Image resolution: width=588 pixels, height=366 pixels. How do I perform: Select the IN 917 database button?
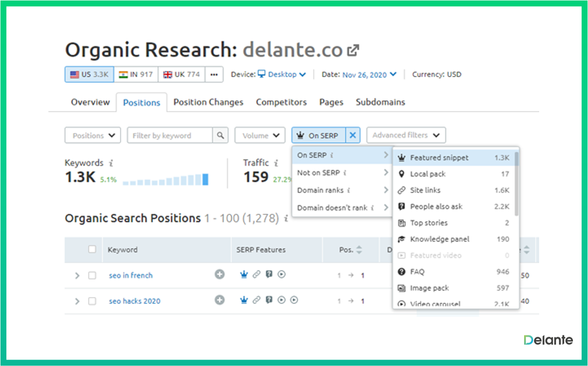[136, 74]
